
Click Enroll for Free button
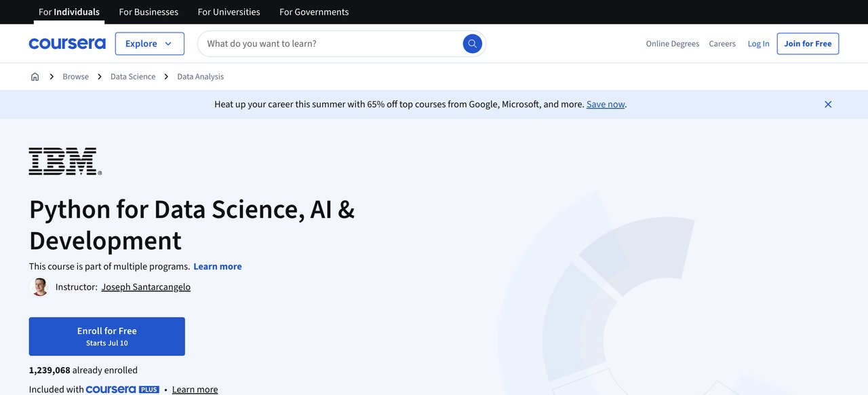click(x=107, y=337)
